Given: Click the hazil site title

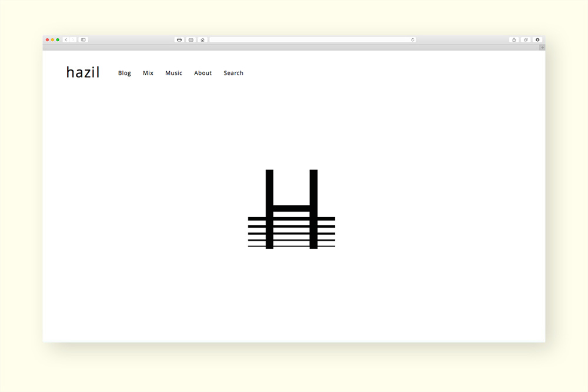Looking at the screenshot, I should (x=83, y=72).
